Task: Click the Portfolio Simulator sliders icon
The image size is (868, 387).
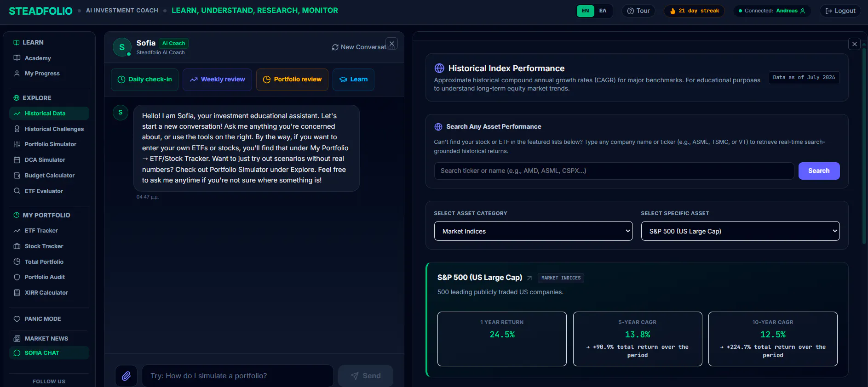Action: tap(17, 144)
